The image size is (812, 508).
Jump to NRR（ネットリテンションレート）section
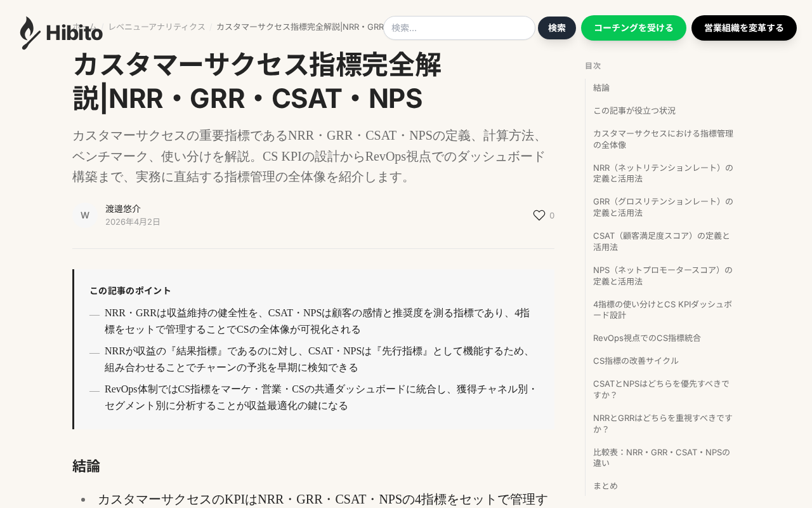click(x=664, y=173)
